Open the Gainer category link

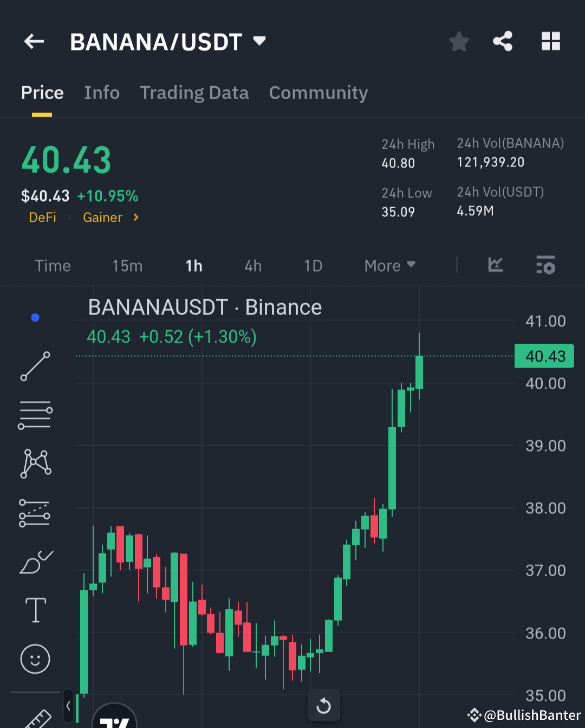[x=102, y=217]
